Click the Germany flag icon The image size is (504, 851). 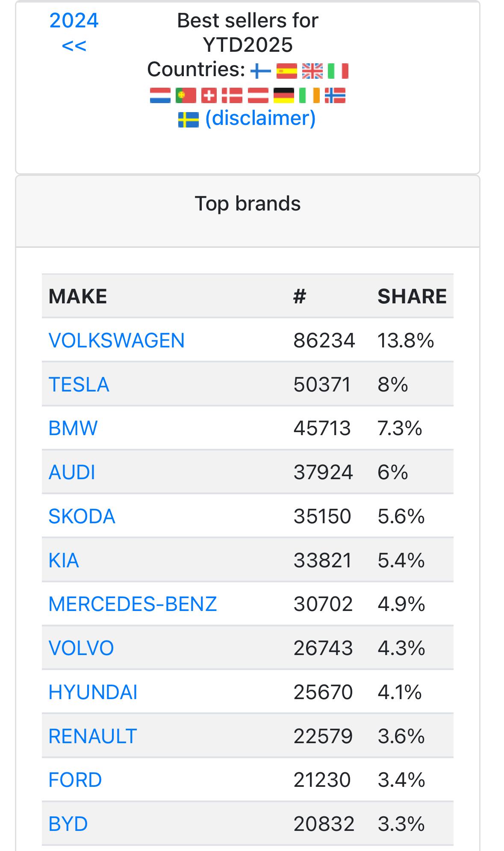click(284, 95)
